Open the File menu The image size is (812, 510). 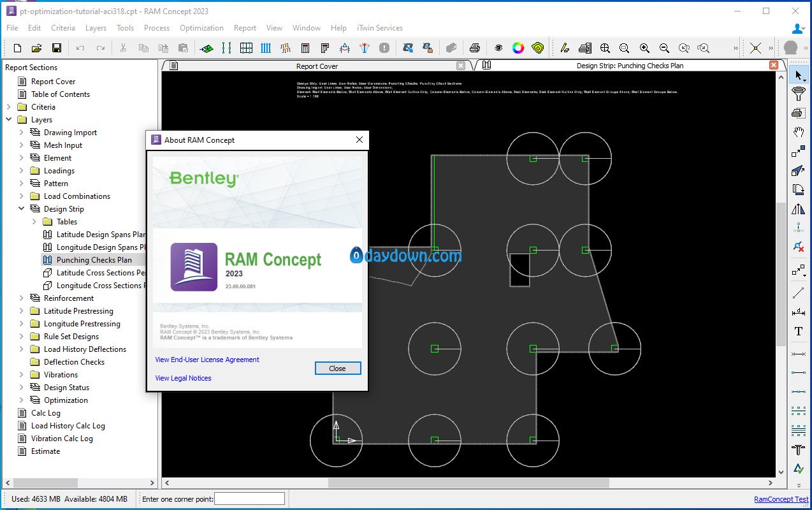click(12, 28)
